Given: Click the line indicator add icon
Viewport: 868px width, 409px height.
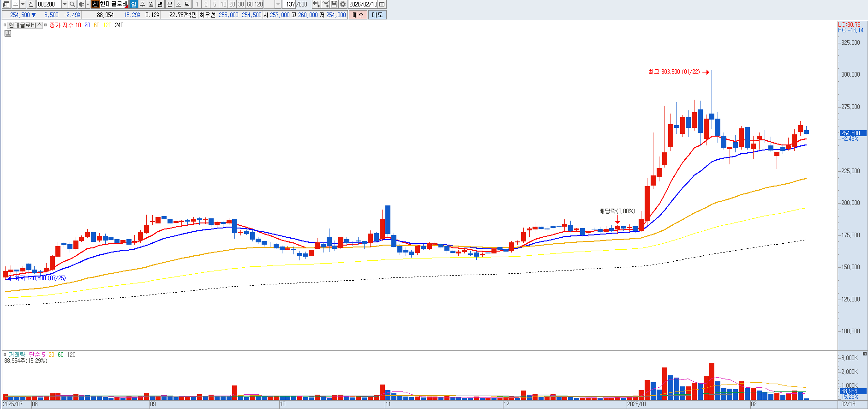Looking at the screenshot, I should tap(325, 4).
